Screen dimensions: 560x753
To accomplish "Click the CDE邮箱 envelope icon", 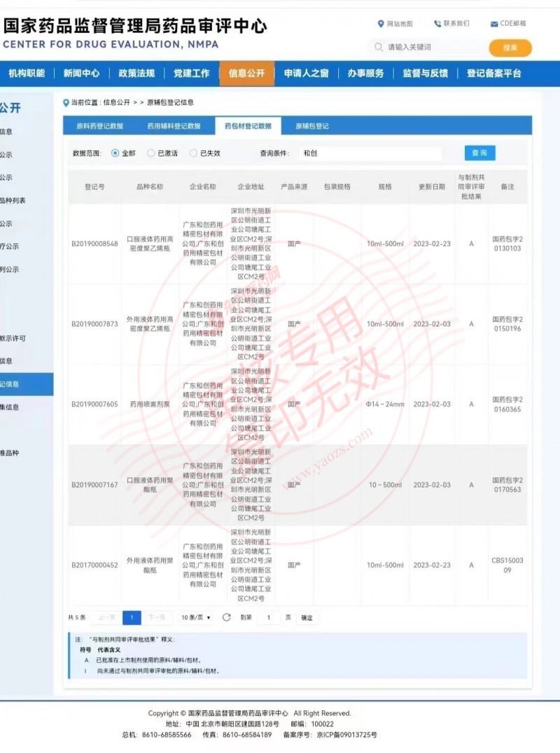I will tap(494, 24).
